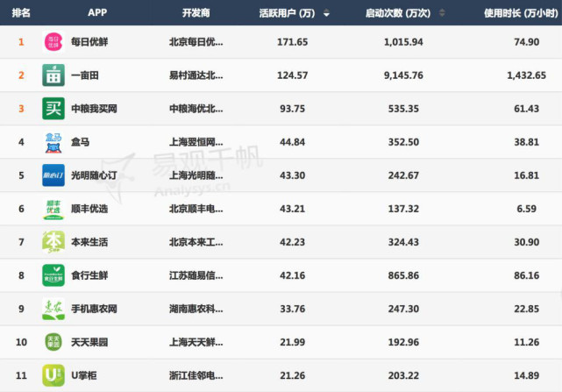Select developer 易村通达北...
Screen dimensions: 562x392
click(196, 75)
